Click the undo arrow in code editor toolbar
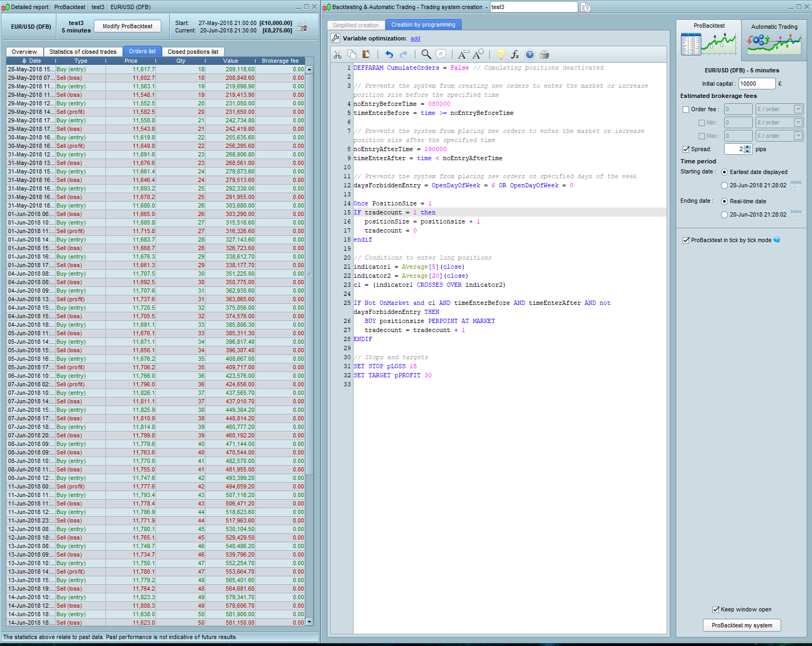 click(389, 54)
